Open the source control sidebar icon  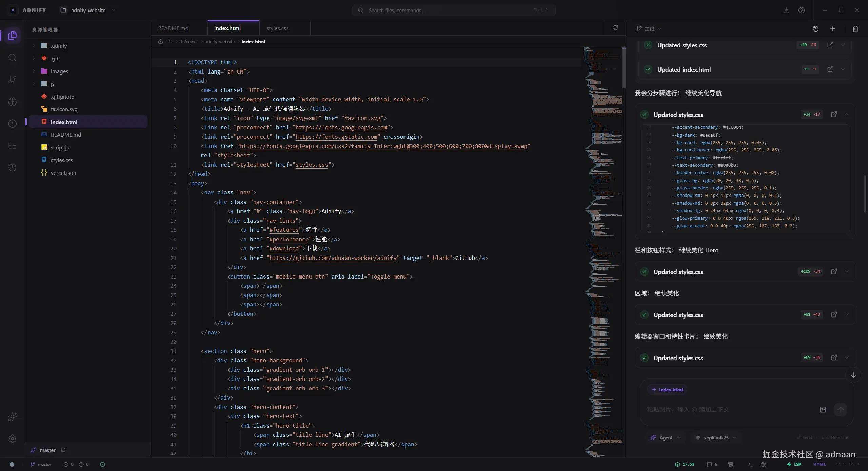tap(12, 80)
